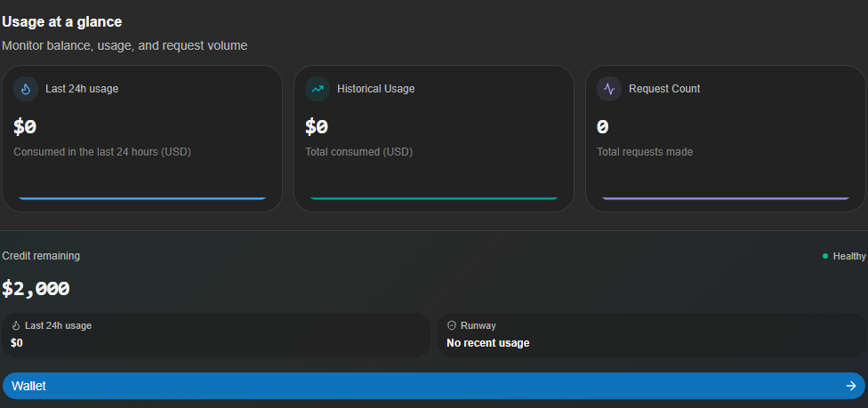The width and height of the screenshot is (868, 408).
Task: Click the purple bar under Request Count
Action: click(x=725, y=198)
